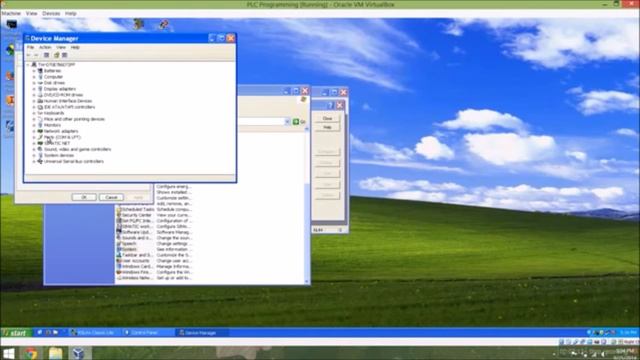Screen dimensions: 640x360
Task: Expand Mice and other pointing devices
Action: pyautogui.click(x=34, y=119)
